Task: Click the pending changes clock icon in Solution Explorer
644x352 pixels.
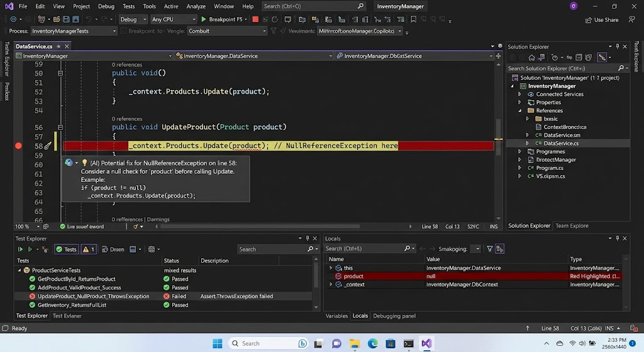Action: [x=555, y=57]
